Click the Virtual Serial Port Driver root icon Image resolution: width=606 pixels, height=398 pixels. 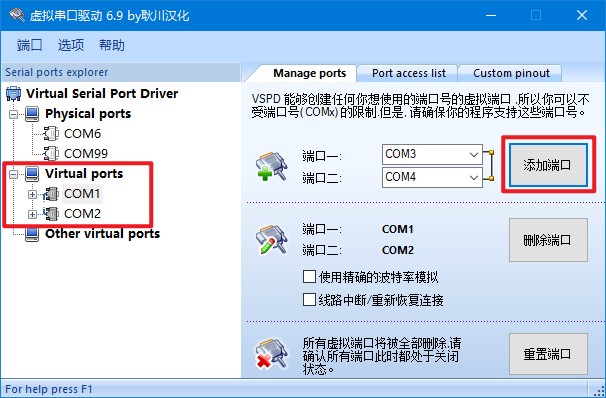point(14,94)
